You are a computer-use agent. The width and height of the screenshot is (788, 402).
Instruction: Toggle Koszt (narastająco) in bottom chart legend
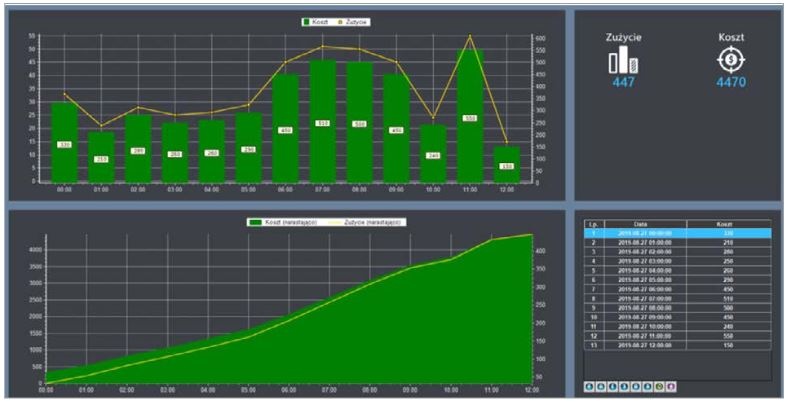tap(284, 222)
